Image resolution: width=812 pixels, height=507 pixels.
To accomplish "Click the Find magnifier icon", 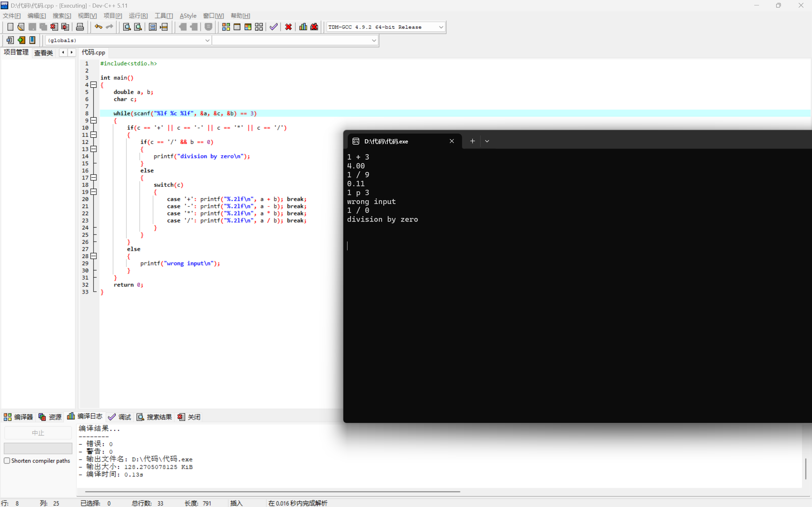I will click(127, 27).
